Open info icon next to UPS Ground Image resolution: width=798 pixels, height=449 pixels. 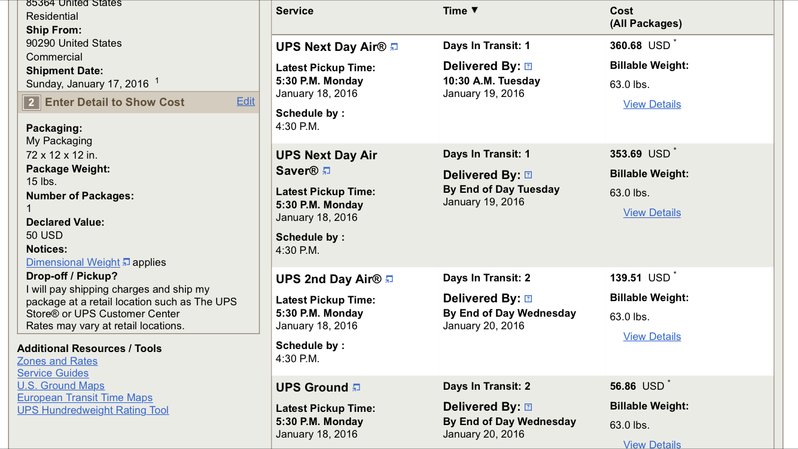pyautogui.click(x=356, y=387)
